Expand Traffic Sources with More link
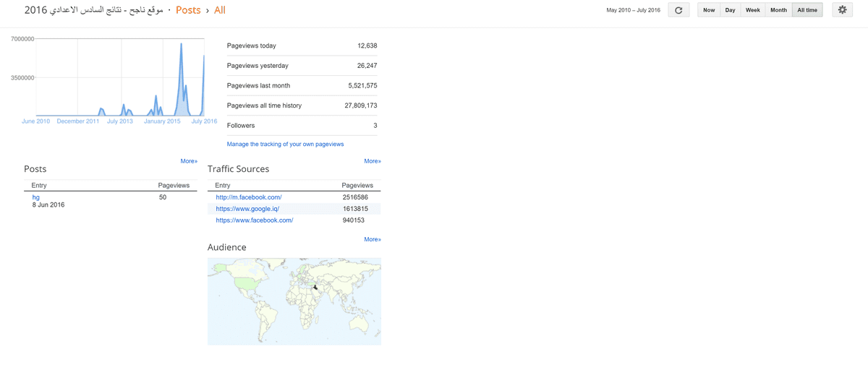This screenshot has width=868, height=388. tap(373, 161)
